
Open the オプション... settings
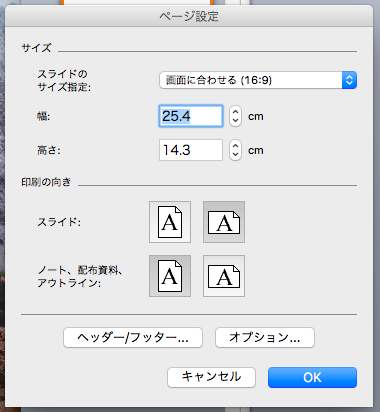pyautogui.click(x=265, y=338)
